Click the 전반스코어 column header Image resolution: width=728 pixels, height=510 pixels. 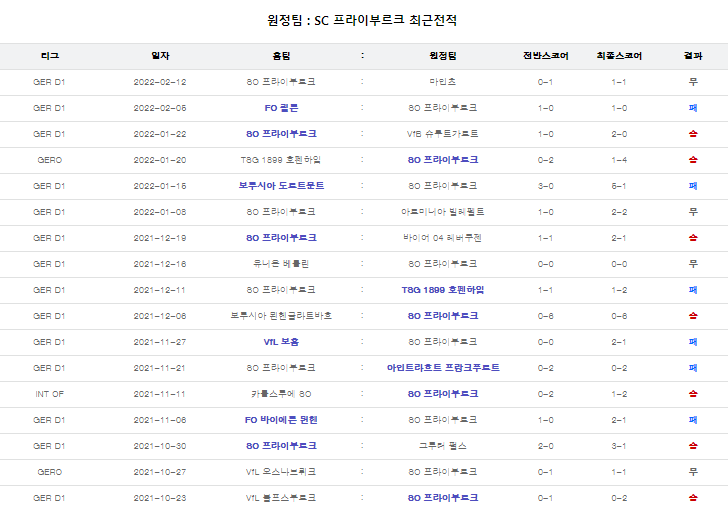[546, 56]
